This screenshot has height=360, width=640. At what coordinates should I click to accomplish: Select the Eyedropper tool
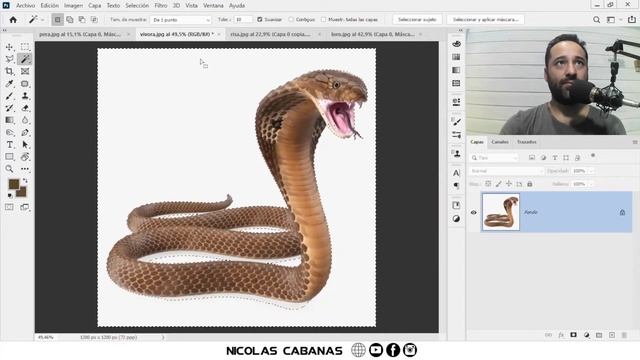9,84
